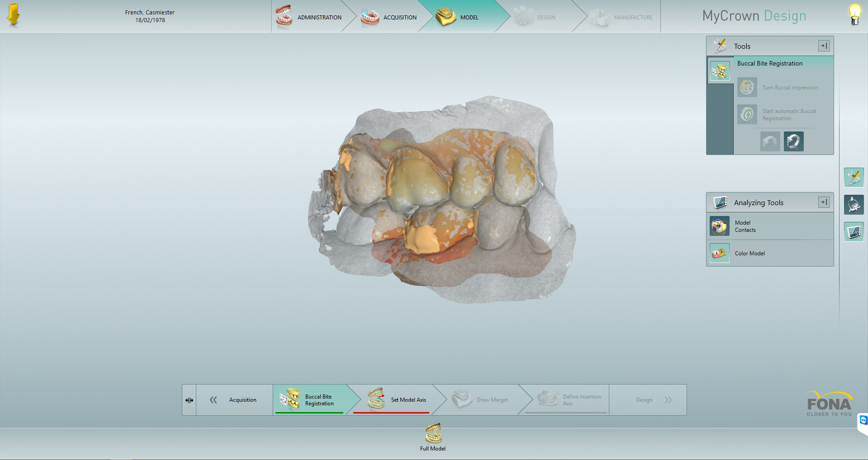Select the Buccal Bite Registration tool

tap(720, 70)
